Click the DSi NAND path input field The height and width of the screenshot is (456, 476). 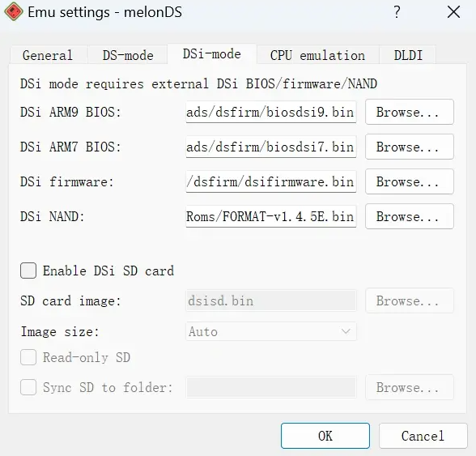(x=271, y=216)
